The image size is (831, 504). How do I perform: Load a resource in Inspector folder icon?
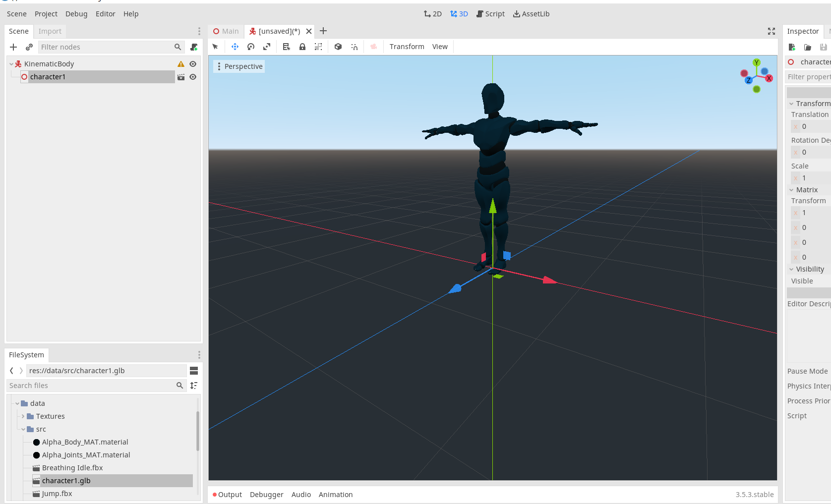point(808,47)
